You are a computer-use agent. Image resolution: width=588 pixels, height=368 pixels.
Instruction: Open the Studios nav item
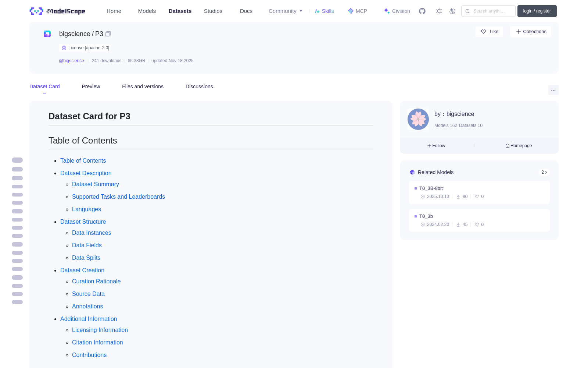coord(213,11)
